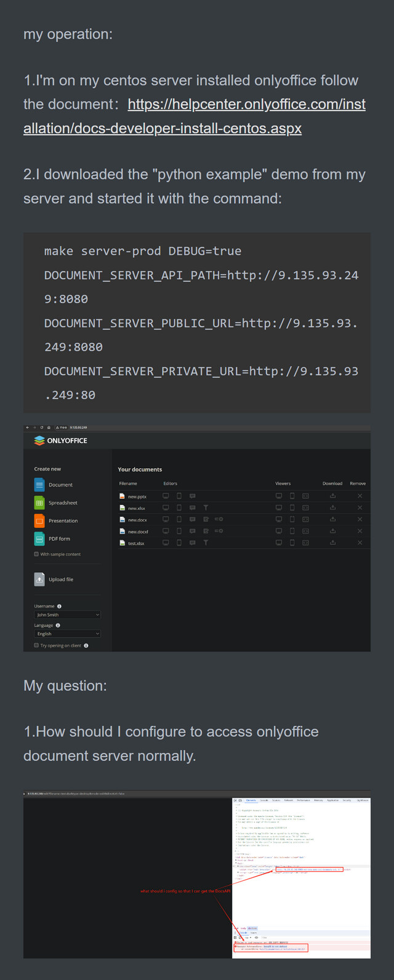The width and height of the screenshot is (394, 980).
Task: Click the ONLYOFFICE logo in the header
Action: (x=60, y=440)
